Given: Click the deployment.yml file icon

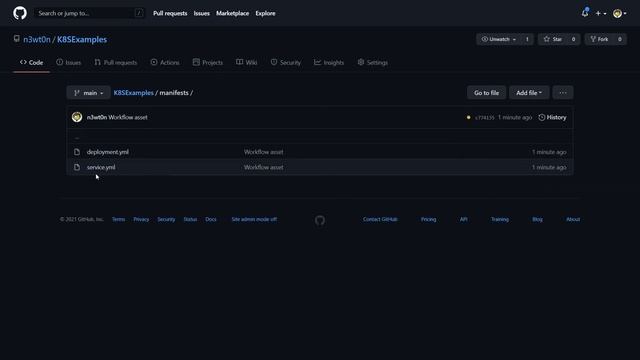Looking at the screenshot, I should 77,152.
